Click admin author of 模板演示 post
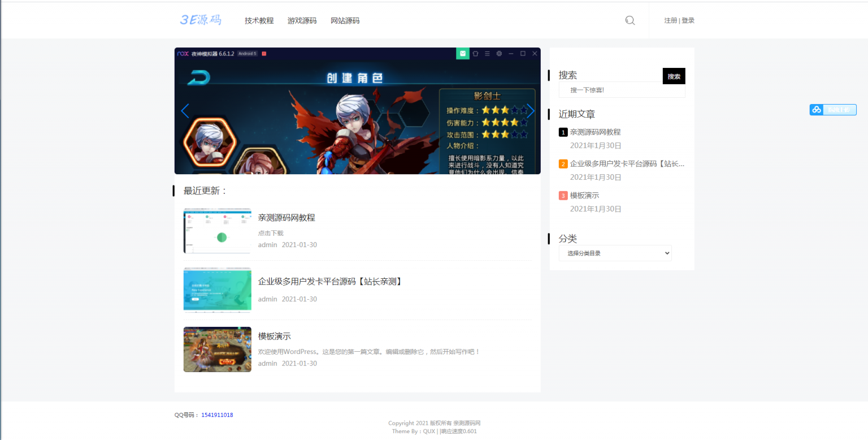 [268, 363]
